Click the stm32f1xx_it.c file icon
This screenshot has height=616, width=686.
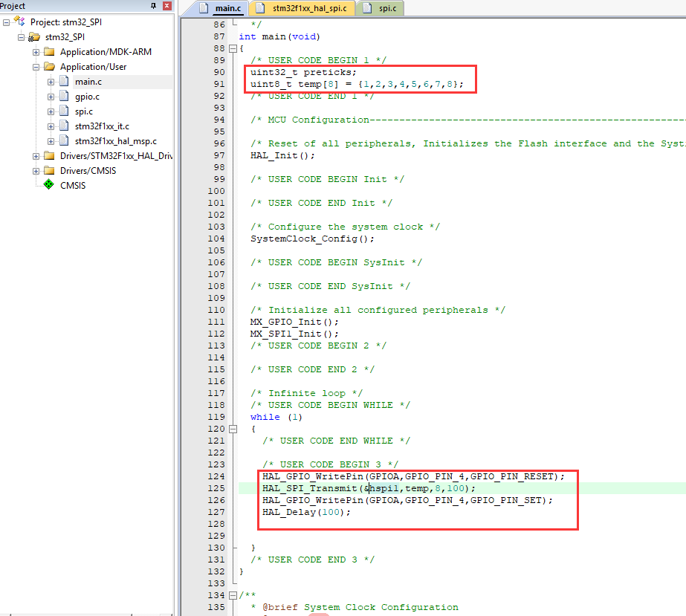[x=64, y=126]
